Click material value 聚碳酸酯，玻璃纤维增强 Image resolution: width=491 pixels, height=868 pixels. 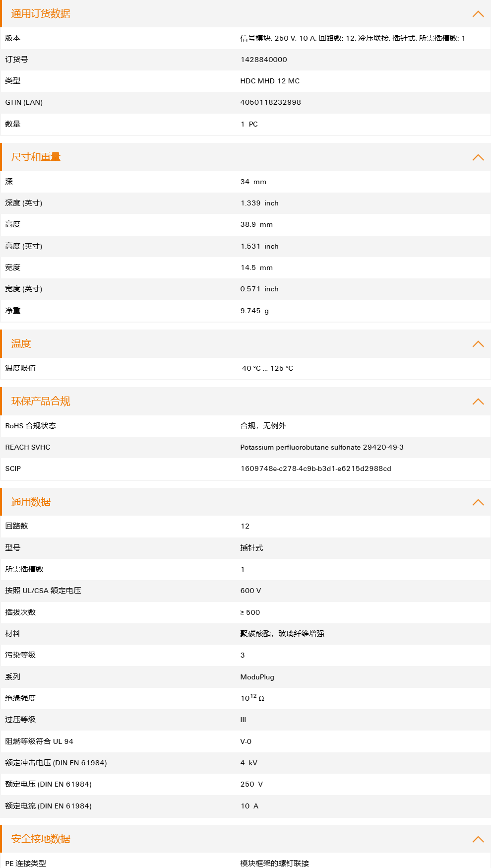282,634
